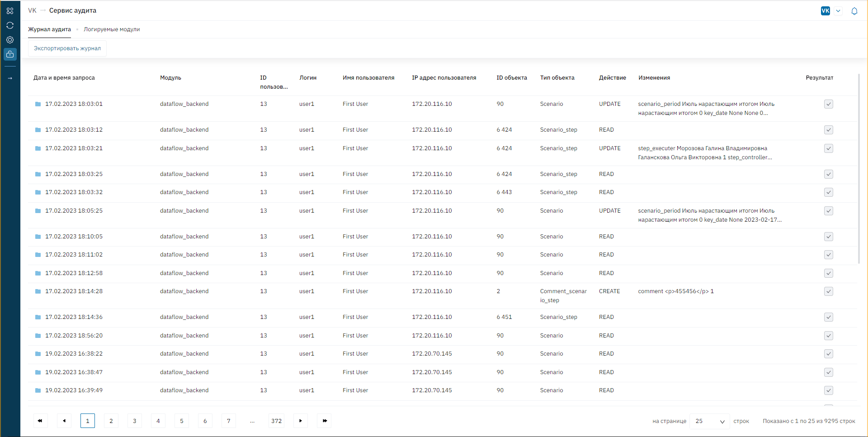Expand the sidebar with arrow icon
Screen dimensions: 868x437
click(10, 78)
